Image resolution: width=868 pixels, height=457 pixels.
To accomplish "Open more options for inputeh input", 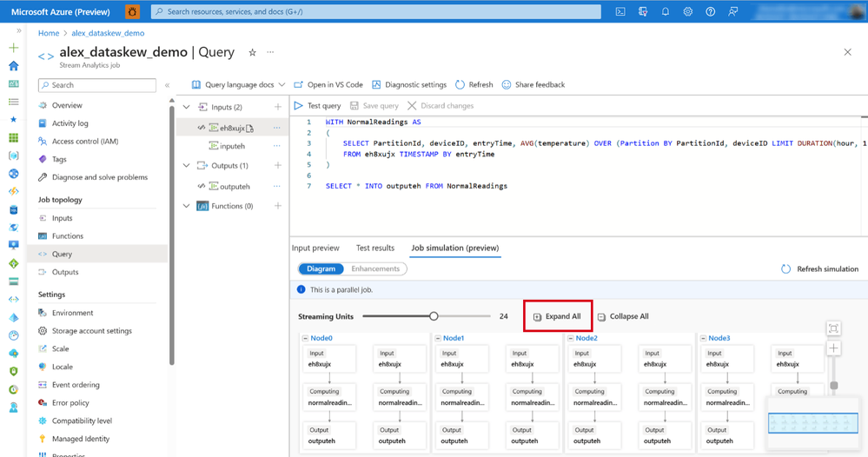I will 277,146.
